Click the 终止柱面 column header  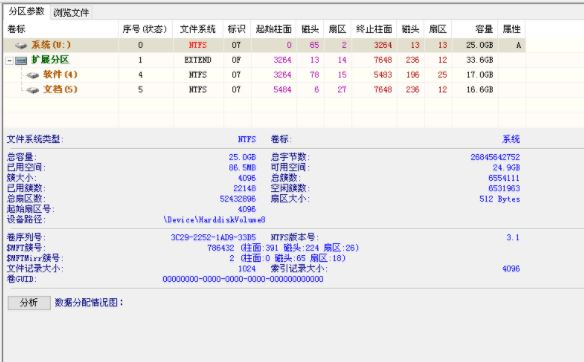[374, 29]
